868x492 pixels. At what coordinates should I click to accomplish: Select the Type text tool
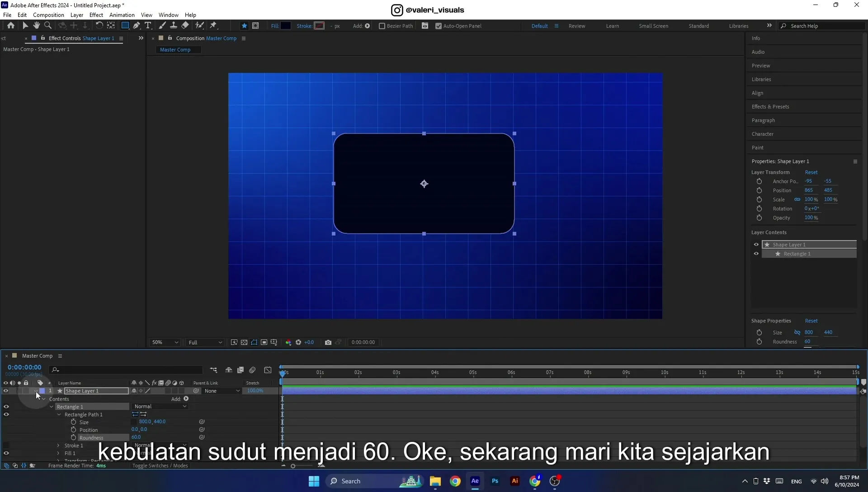148,26
